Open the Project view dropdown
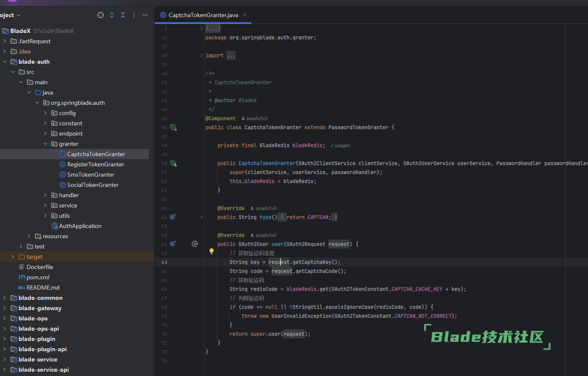Image resolution: width=588 pixels, height=376 pixels. pos(10,15)
